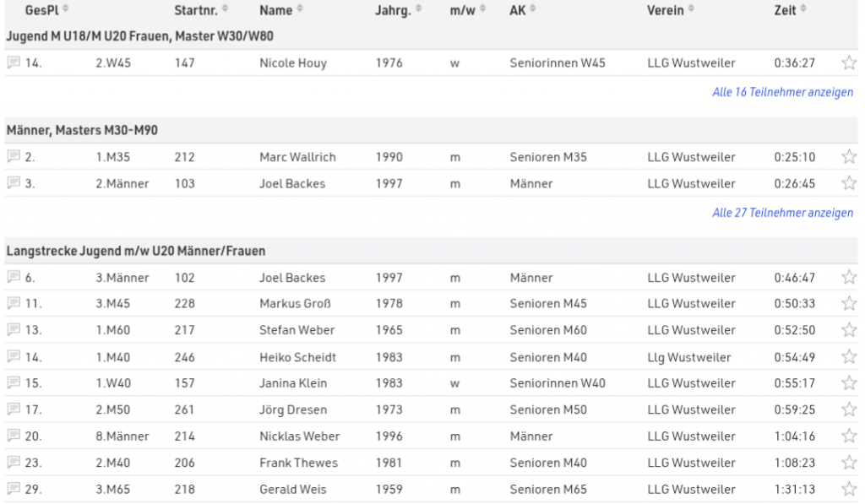The width and height of the screenshot is (865, 504).
Task: Open comment icon beside Jörg Dresen
Action: 14,409
